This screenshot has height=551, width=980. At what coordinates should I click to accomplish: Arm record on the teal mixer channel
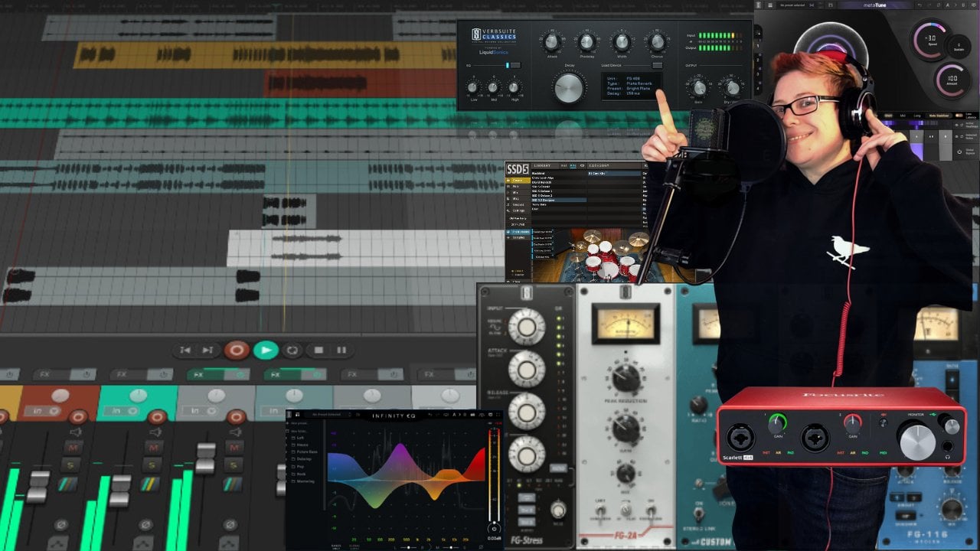click(x=157, y=417)
